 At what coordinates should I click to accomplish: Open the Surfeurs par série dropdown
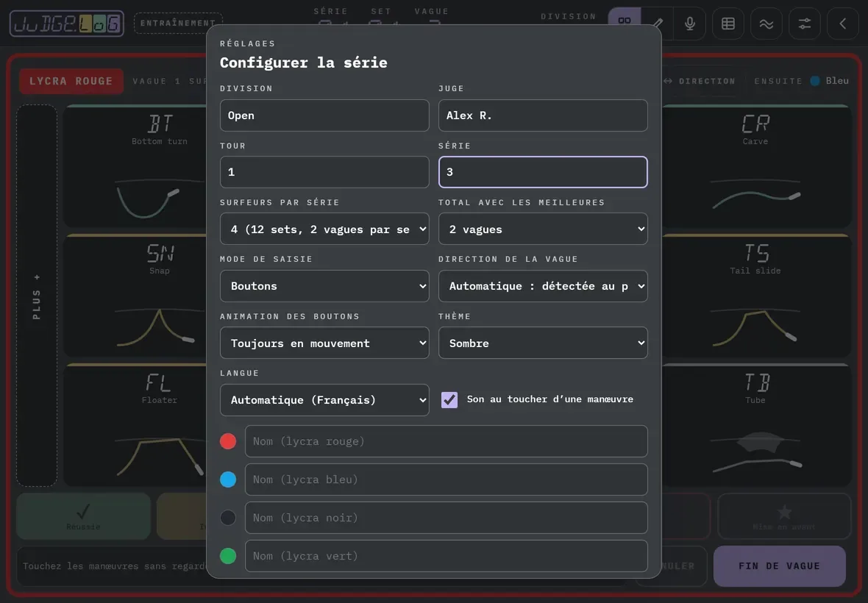tap(324, 229)
